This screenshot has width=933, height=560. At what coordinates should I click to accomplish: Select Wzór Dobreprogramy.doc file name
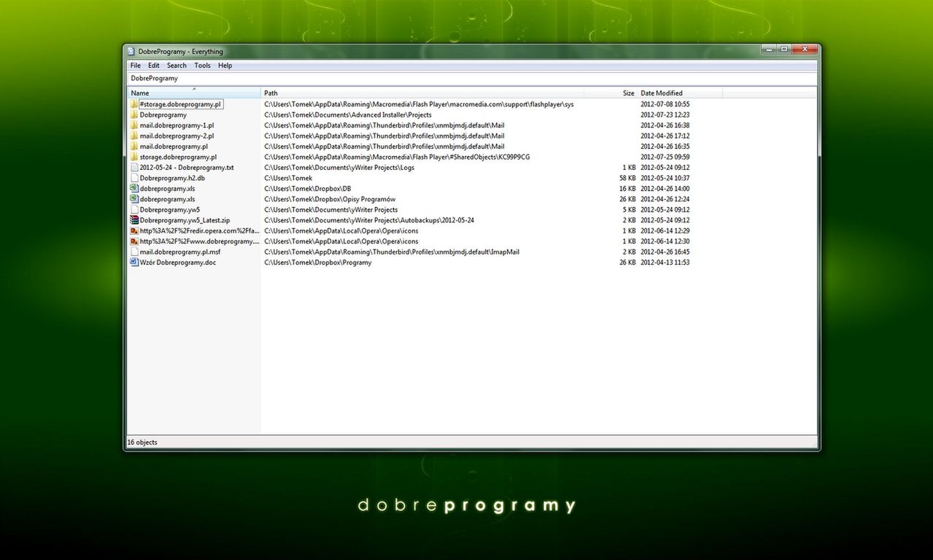178,262
